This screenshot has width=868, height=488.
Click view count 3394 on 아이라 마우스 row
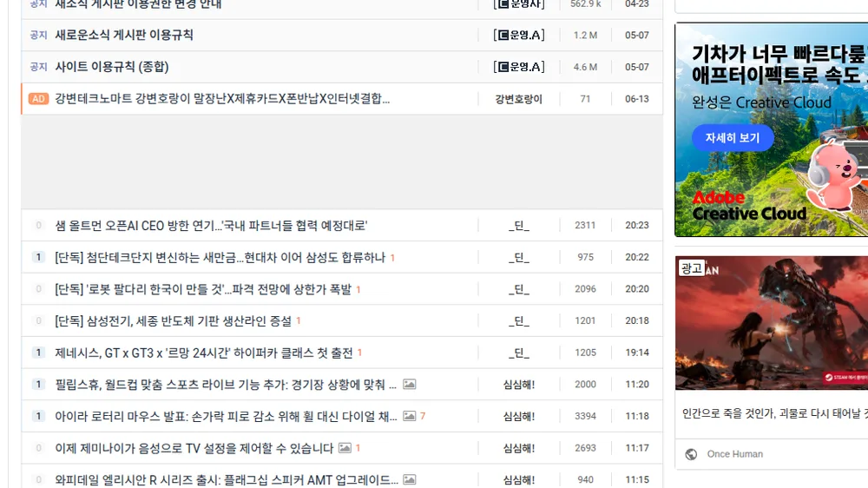tap(585, 416)
